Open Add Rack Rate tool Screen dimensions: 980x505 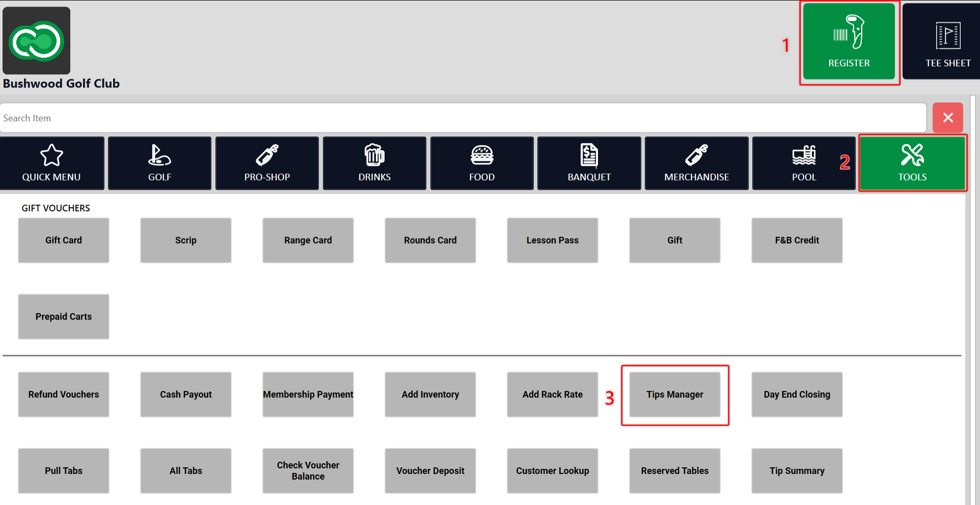553,395
